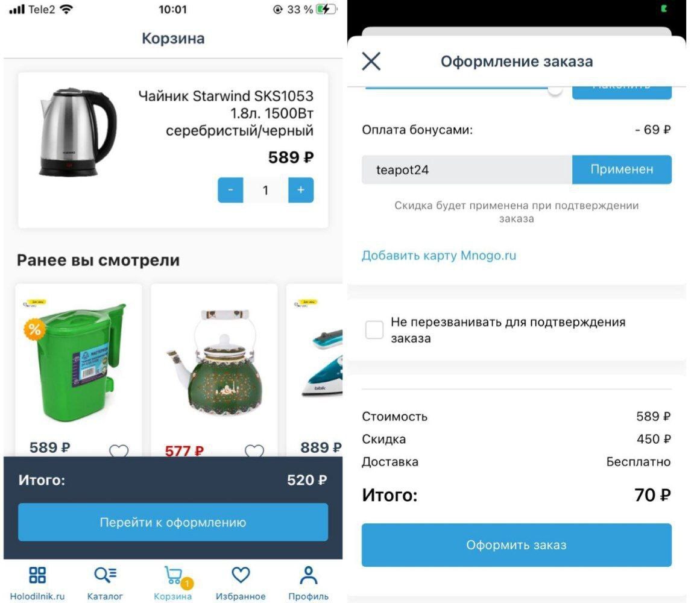Tick the Не перезванивать для подтверждения checkbox
The height and width of the screenshot is (603, 700).
pos(374,330)
